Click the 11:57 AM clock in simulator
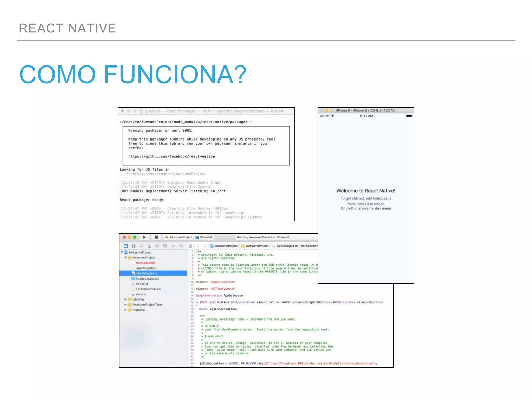The width and height of the screenshot is (532, 399). [366, 116]
